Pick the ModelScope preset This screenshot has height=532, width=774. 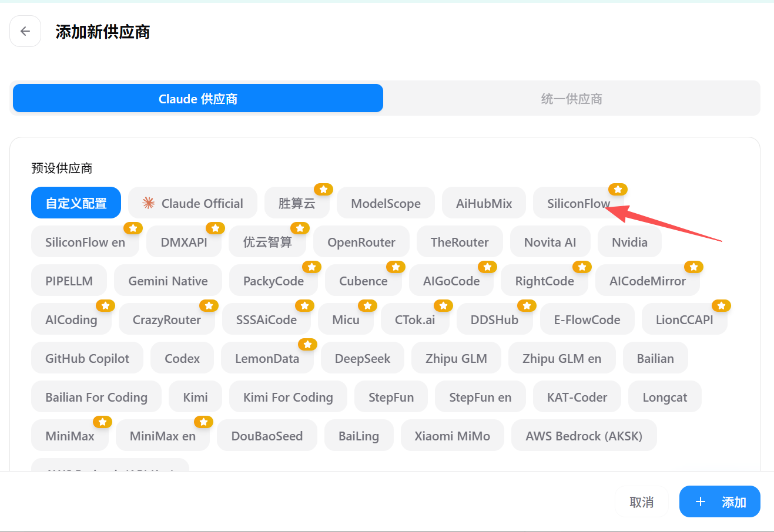(386, 203)
